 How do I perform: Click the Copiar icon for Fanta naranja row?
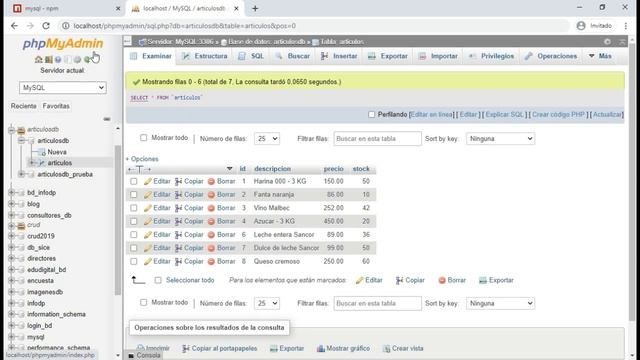coord(178,195)
